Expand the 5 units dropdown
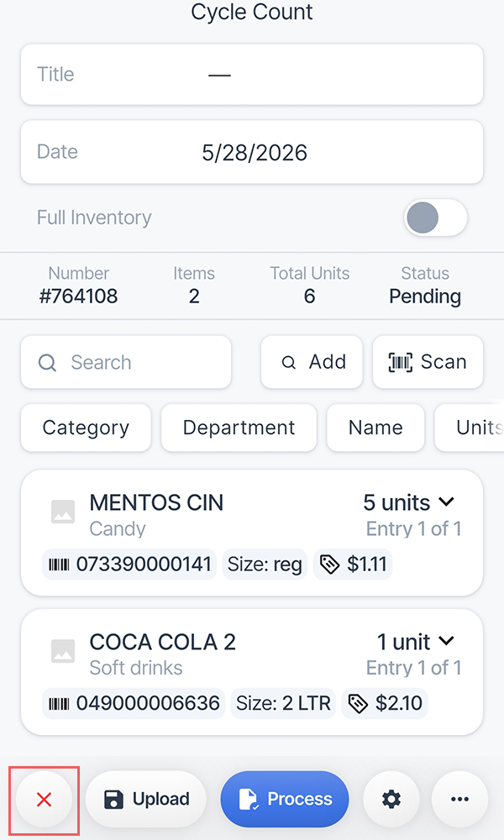 click(409, 502)
